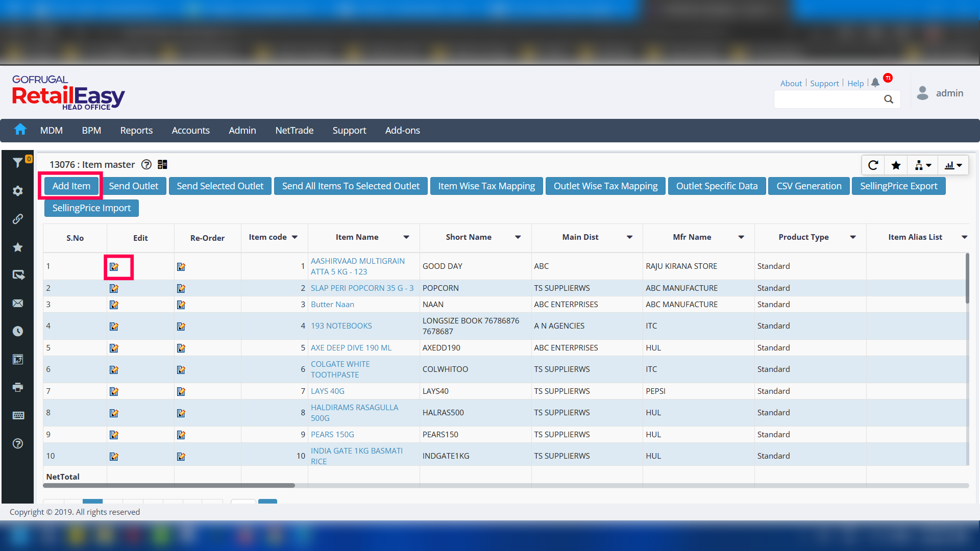Click the sidebar settings gear icon
This screenshot has width=980, height=551.
[18, 191]
